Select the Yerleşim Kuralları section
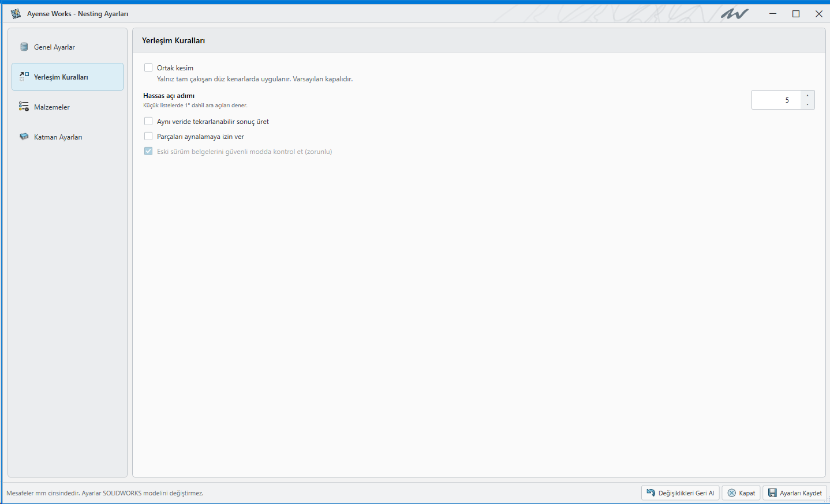This screenshot has width=830, height=504. (68, 77)
